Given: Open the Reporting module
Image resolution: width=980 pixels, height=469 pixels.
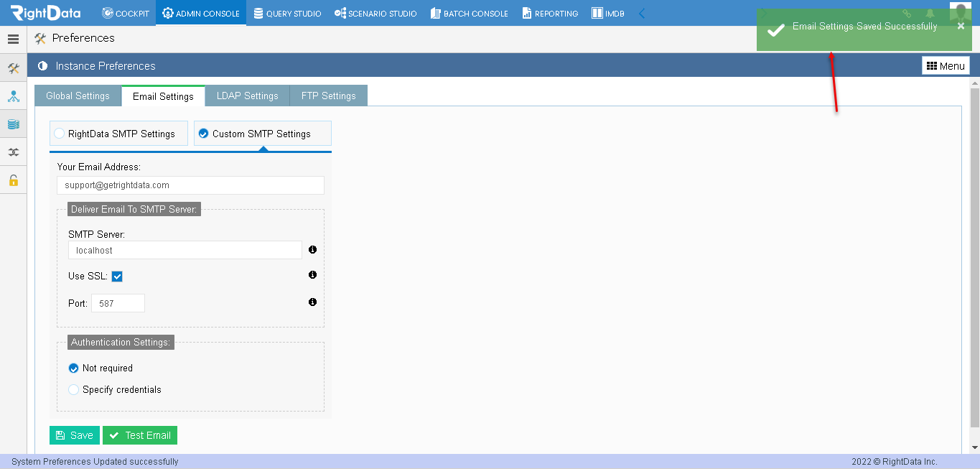Looking at the screenshot, I should [550, 13].
